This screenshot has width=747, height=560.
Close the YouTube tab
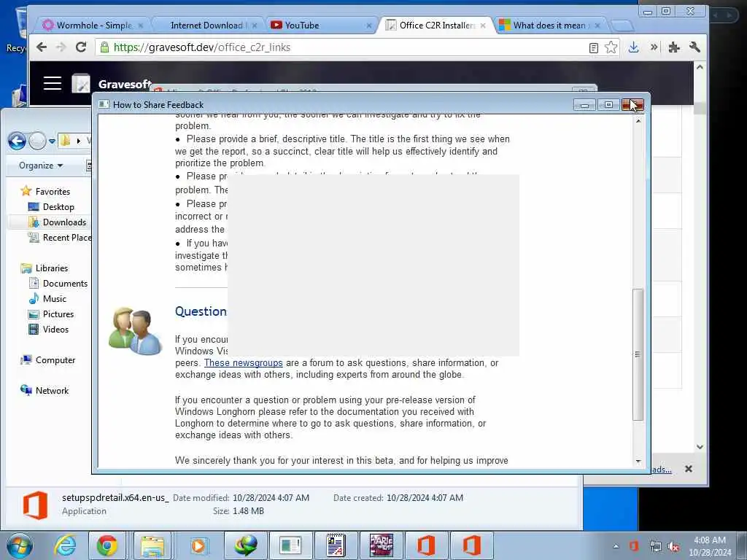(x=368, y=26)
